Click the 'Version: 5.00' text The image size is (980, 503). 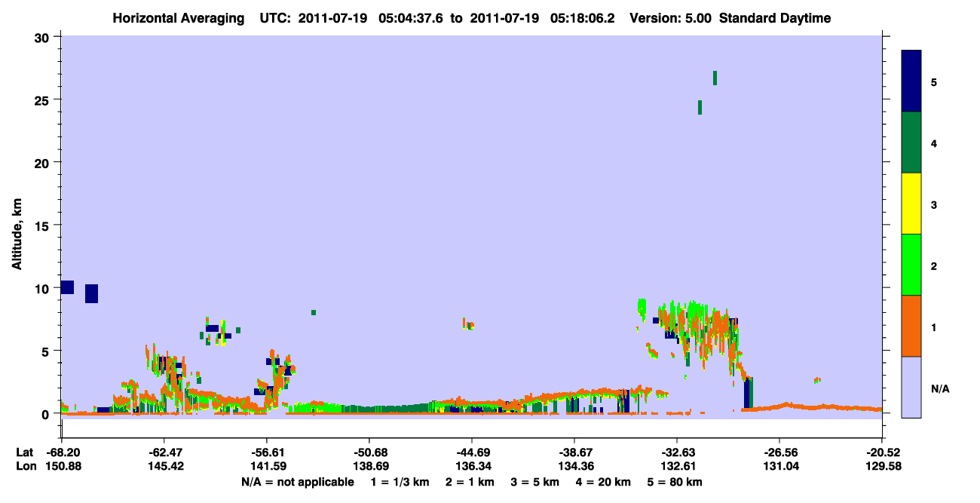(x=672, y=18)
